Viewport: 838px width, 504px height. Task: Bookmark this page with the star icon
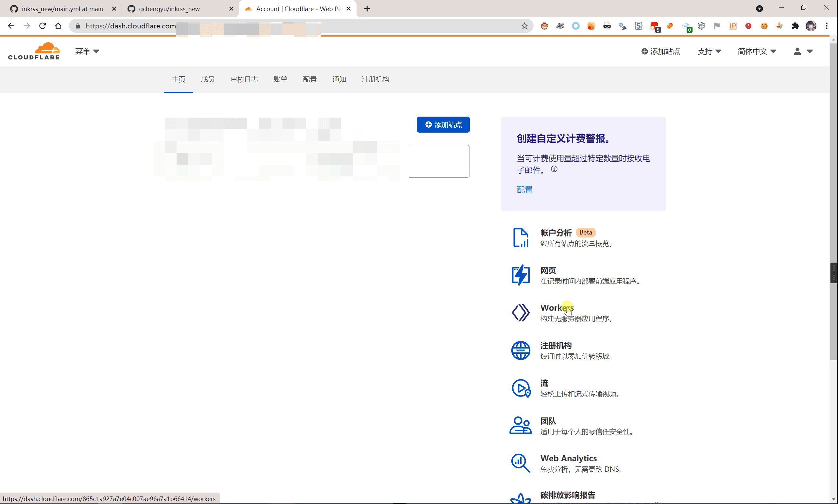click(524, 26)
